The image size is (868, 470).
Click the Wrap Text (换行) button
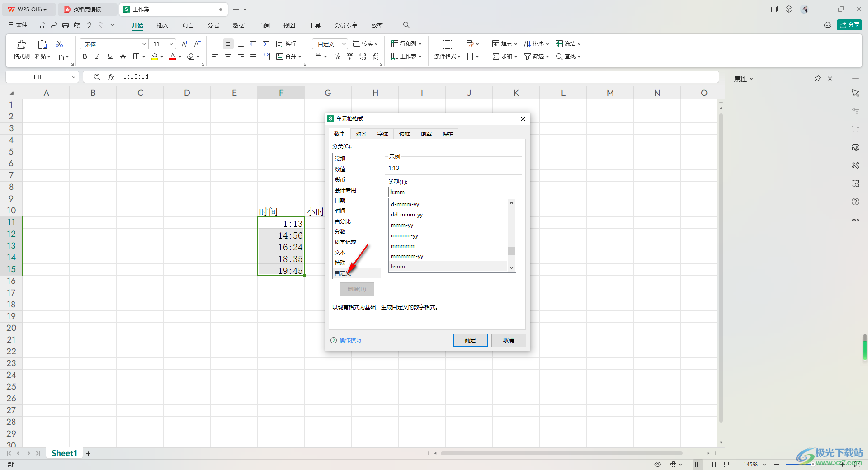point(286,44)
